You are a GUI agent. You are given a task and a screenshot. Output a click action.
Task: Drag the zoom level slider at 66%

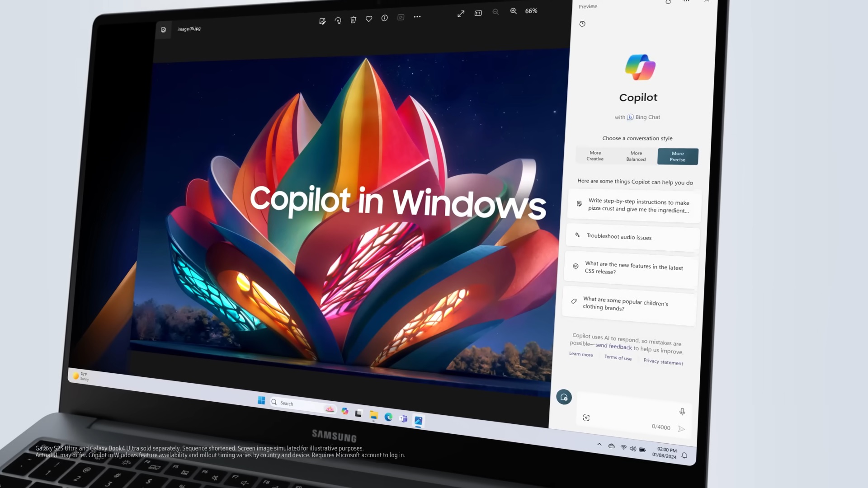coord(530,11)
